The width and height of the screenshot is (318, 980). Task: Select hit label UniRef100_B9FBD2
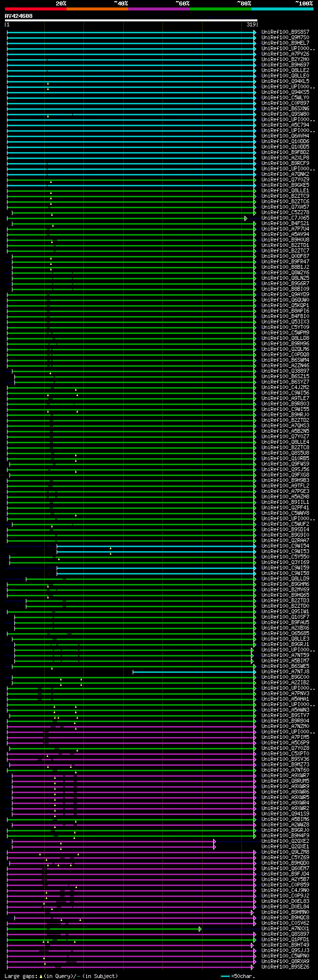(x=285, y=152)
